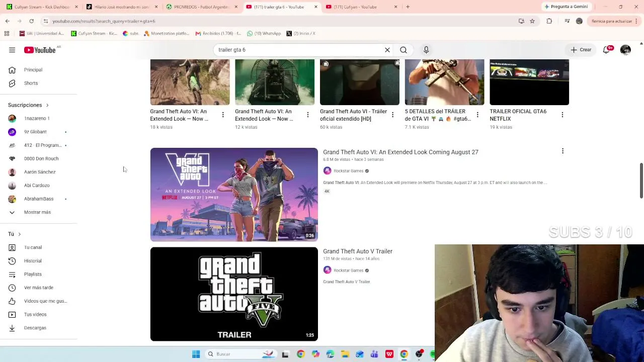This screenshot has height=362, width=644.
Task: Open the 5 DETALLES del TRÁILER short thumbnail
Action: click(x=445, y=82)
